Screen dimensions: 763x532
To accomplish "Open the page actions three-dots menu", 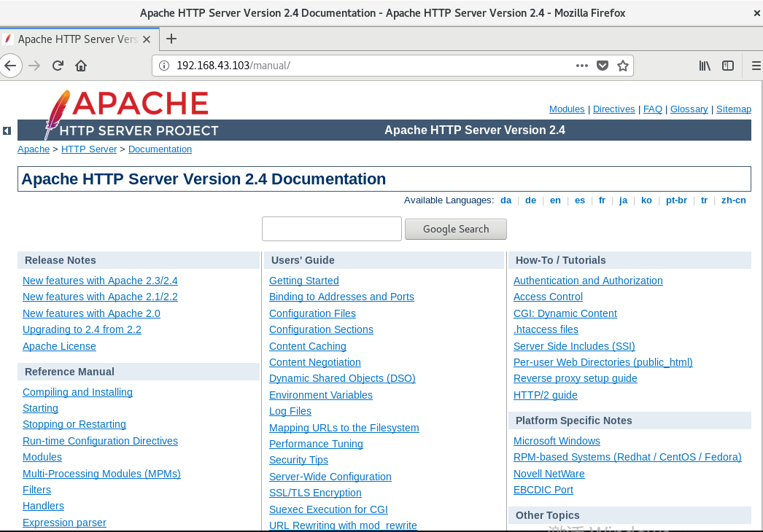I will 582,66.
